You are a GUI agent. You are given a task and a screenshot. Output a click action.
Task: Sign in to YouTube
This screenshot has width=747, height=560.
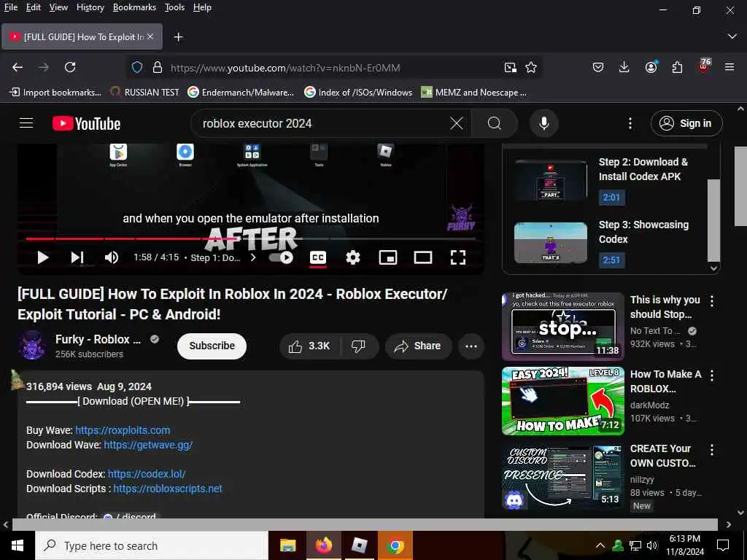686,123
